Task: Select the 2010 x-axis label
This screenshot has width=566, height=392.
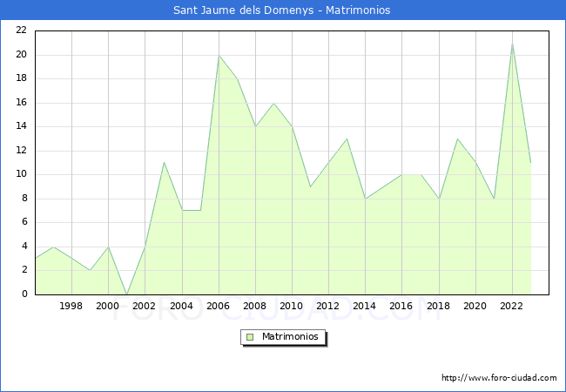Action: coord(292,306)
